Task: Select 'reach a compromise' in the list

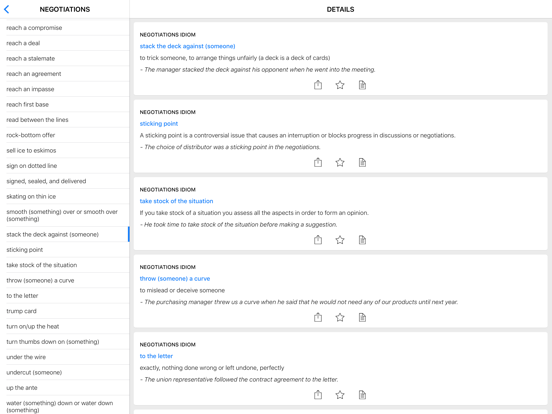Action: point(64,28)
